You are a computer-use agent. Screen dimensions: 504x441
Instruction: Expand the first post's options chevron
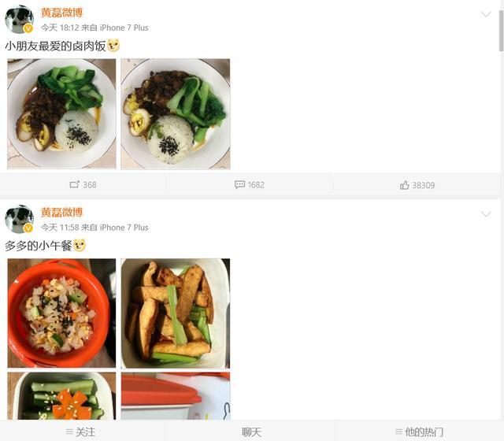[486, 14]
